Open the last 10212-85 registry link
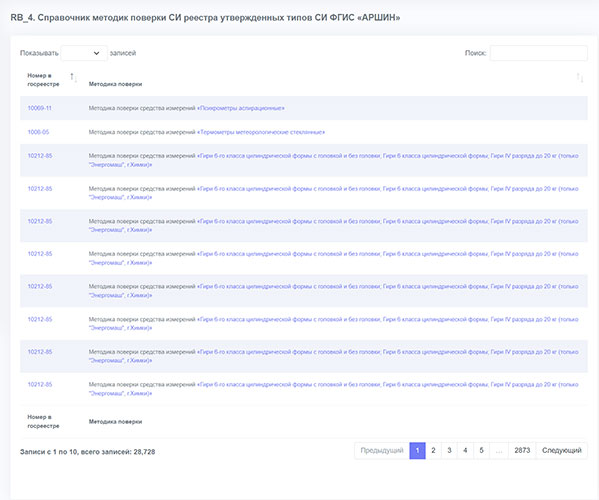This screenshot has height=500, width=599. 40,384
